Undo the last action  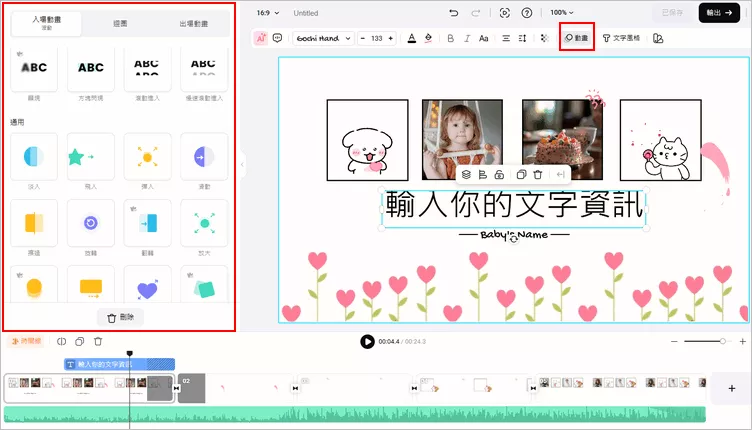(454, 13)
